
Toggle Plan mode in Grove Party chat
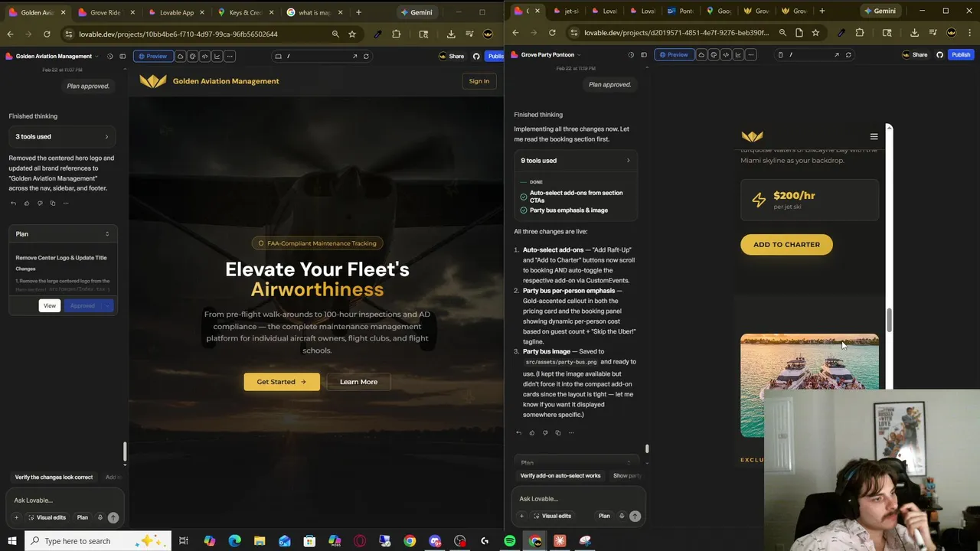point(604,516)
